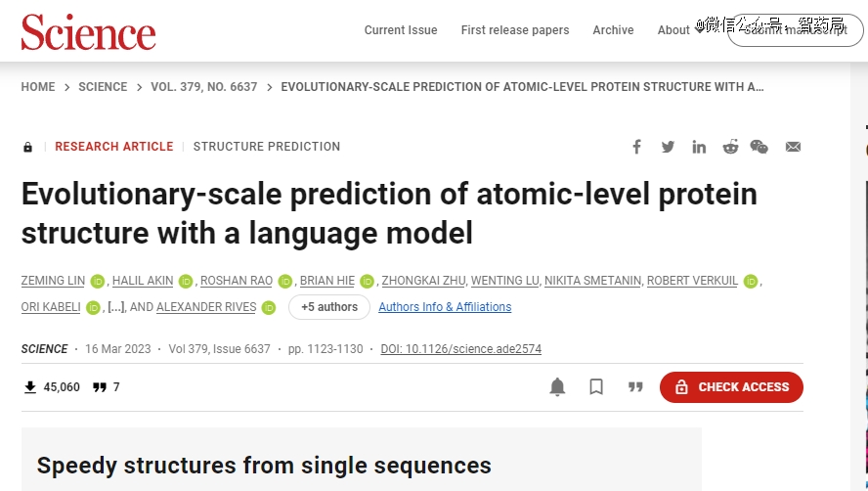Share article on Reddit

730,147
